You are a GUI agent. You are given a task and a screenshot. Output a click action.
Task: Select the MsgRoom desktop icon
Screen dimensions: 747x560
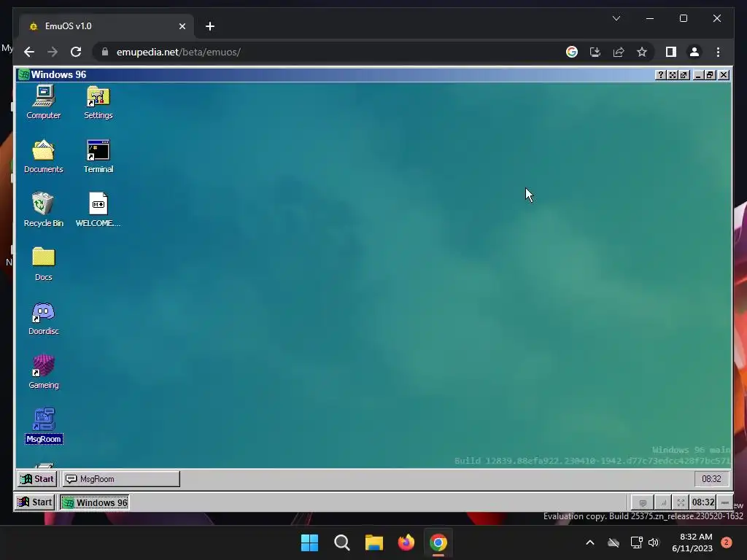coord(43,426)
